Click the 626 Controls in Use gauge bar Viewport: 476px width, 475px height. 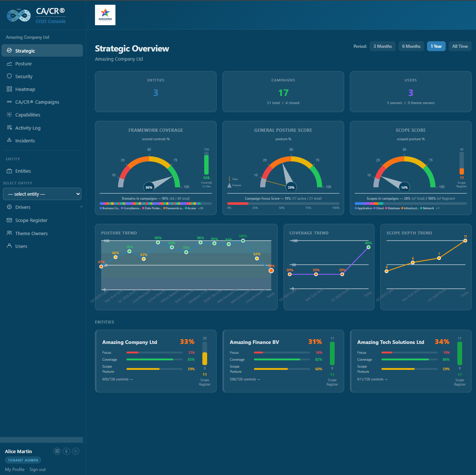(206, 164)
